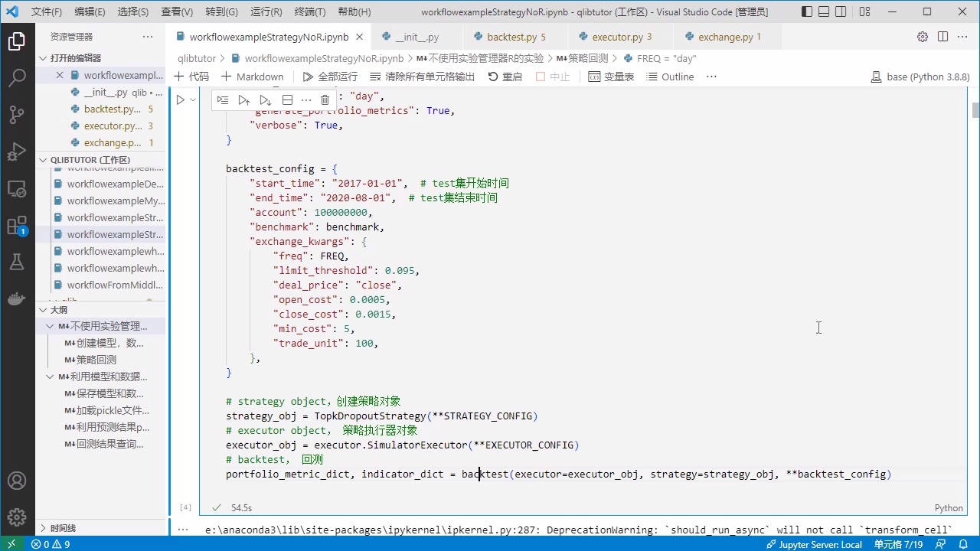The height and width of the screenshot is (551, 980).
Task: Run the current notebook cell
Action: point(180,99)
